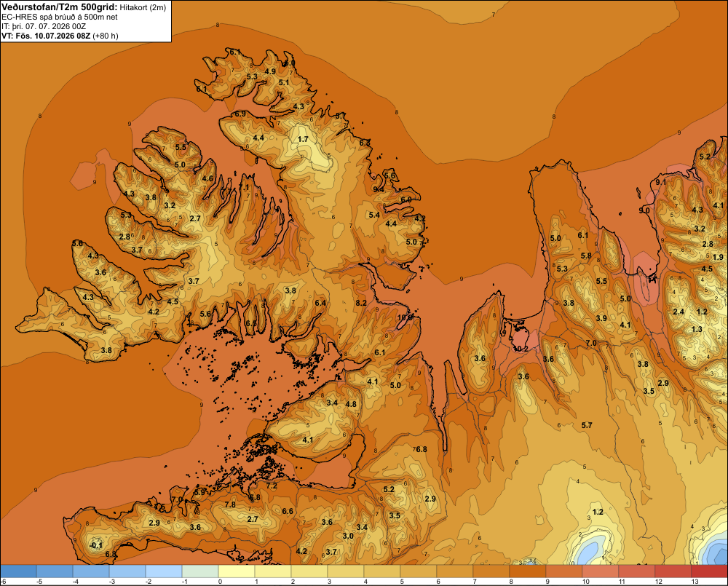Click the 'Veðurstofan/T2m 500grid:' title text
Screen dimensions: 728x586
tap(60, 7)
